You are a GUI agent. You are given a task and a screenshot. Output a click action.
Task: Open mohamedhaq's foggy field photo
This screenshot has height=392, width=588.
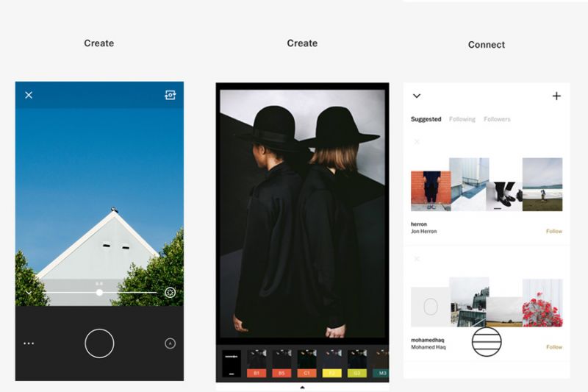[x=504, y=312]
